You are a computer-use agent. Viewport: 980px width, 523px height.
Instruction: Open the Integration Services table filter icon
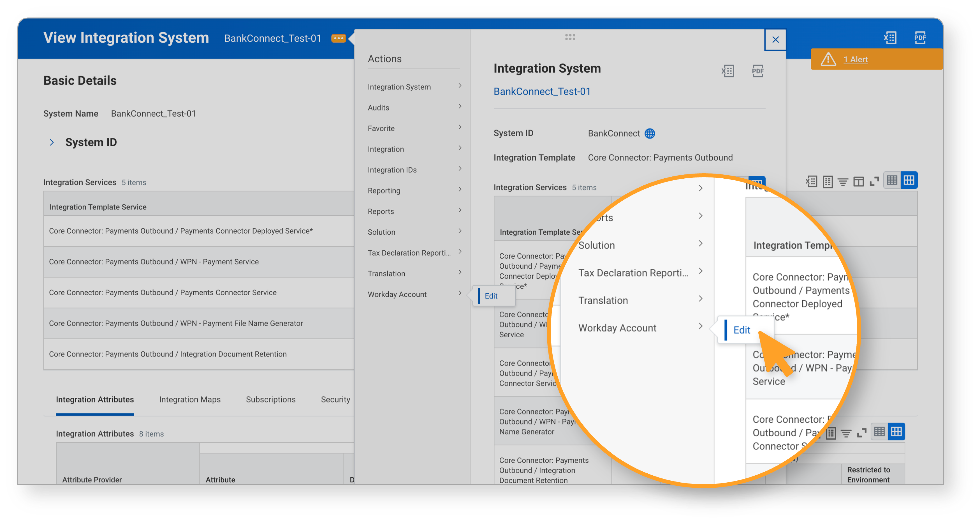pyautogui.click(x=842, y=181)
